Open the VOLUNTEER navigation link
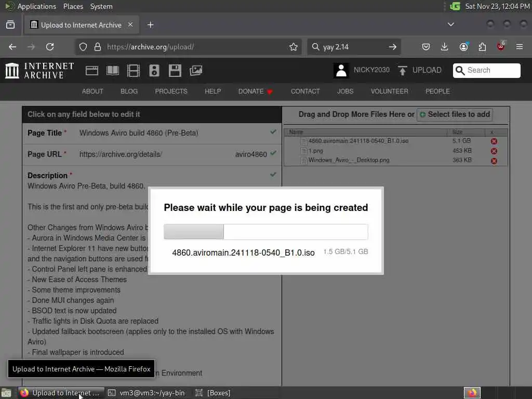532x399 pixels. 390,91
